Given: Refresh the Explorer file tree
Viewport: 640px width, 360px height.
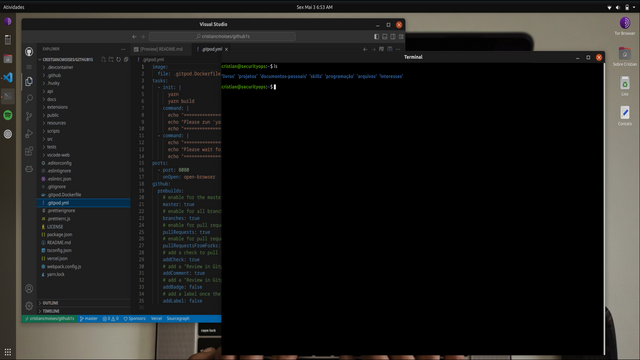Looking at the screenshot, I should 118,60.
